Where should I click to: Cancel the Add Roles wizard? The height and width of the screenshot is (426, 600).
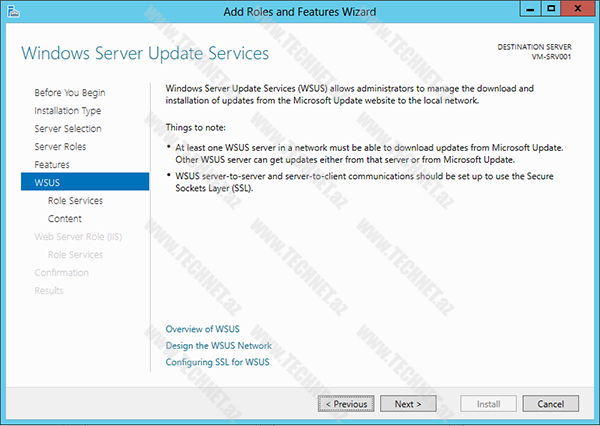(x=551, y=404)
